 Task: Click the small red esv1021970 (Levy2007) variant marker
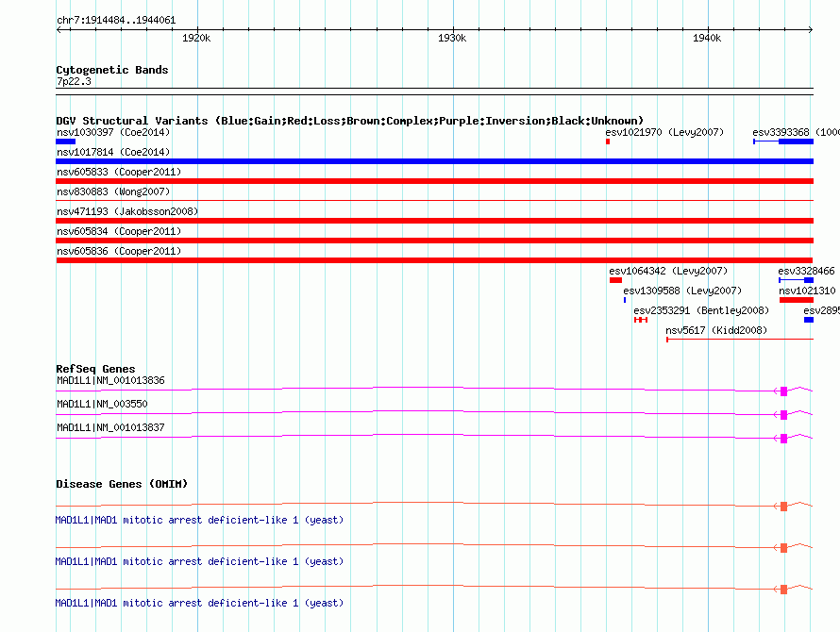coord(608,141)
